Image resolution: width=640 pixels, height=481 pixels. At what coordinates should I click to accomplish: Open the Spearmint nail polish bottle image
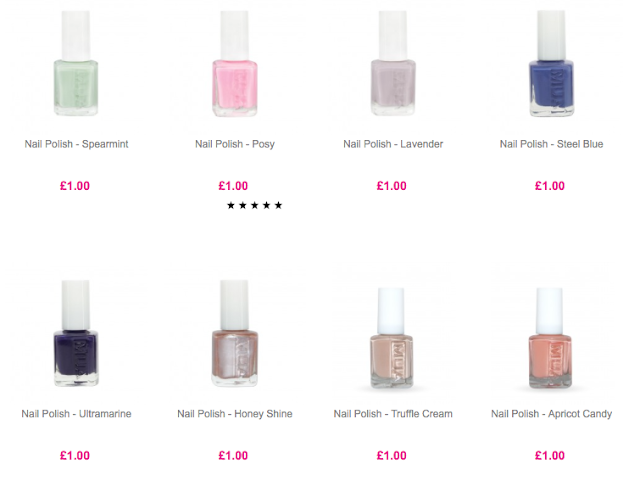coord(76,63)
